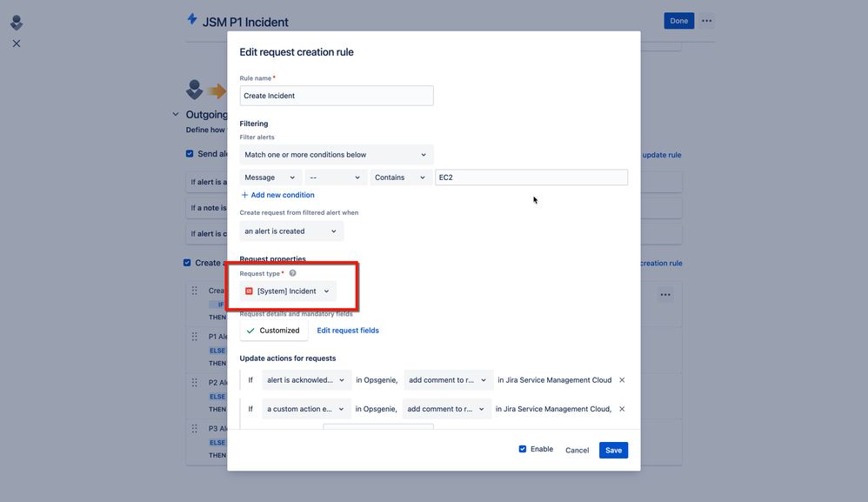Click the Customized button
Screen dimensions: 868x502
point(273,331)
